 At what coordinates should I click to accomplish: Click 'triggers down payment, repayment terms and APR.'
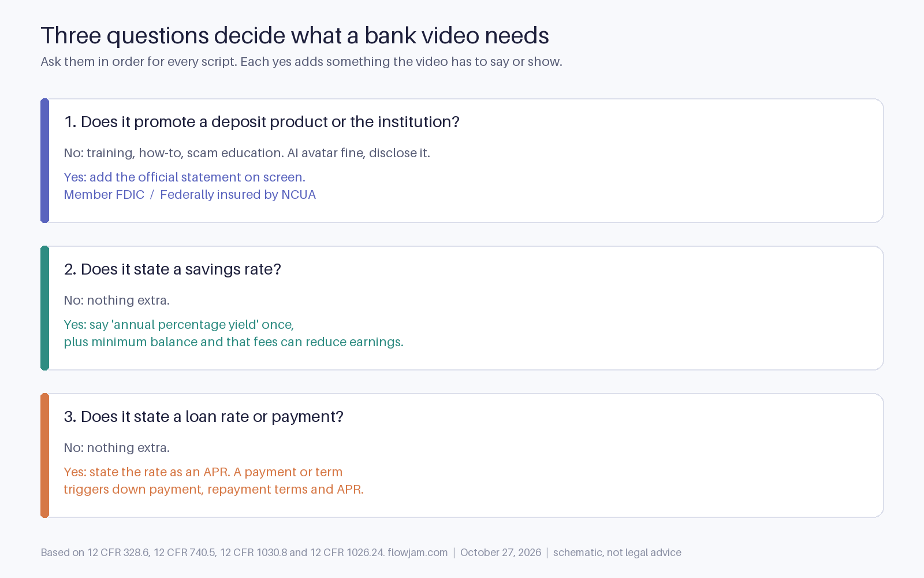[x=214, y=490]
